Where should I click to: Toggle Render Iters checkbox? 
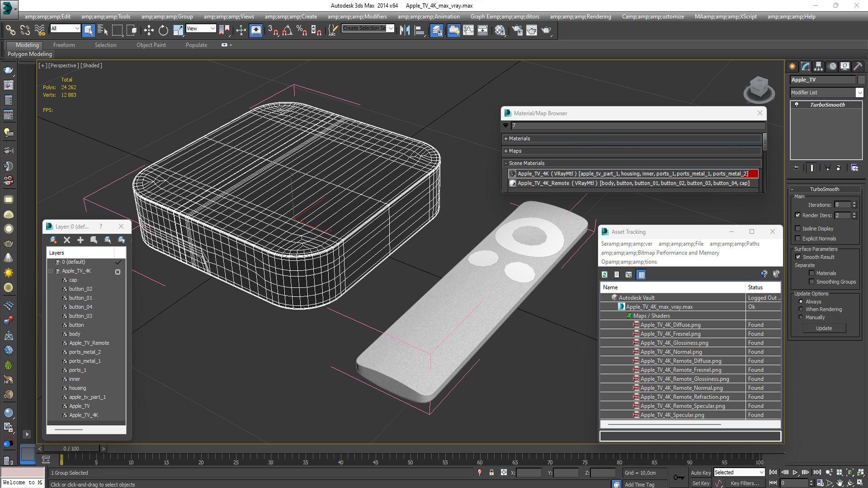pyautogui.click(x=798, y=215)
